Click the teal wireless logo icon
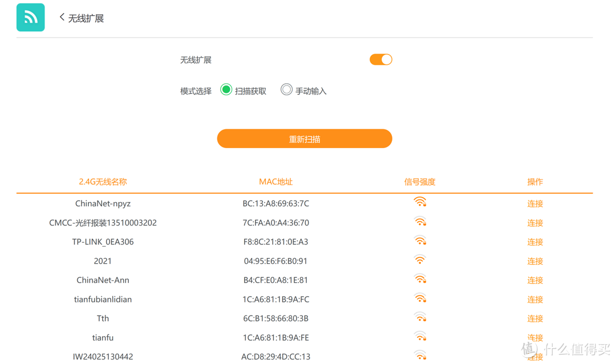This screenshot has height=364, width=616. coord(30,17)
